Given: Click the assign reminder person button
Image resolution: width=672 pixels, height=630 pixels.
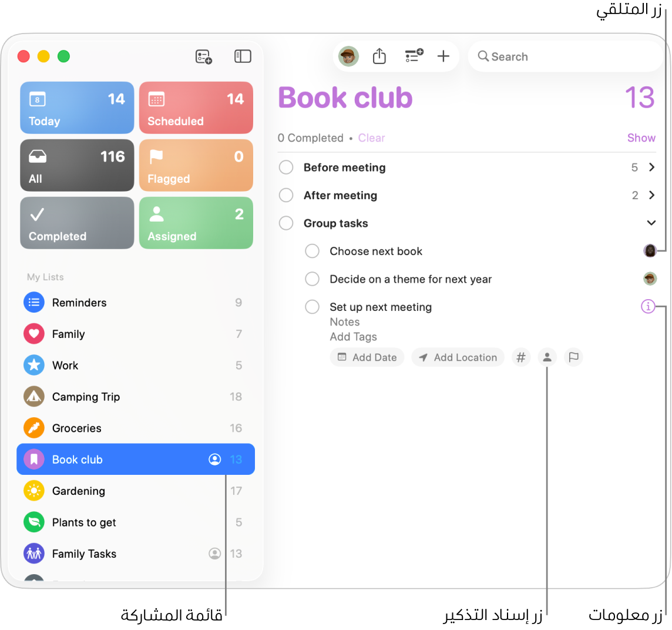Looking at the screenshot, I should (547, 357).
